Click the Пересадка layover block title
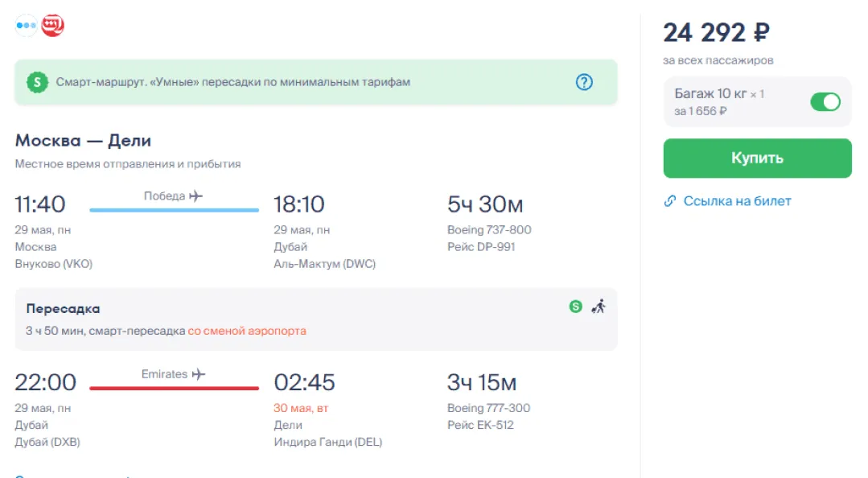868x478 pixels. point(63,309)
